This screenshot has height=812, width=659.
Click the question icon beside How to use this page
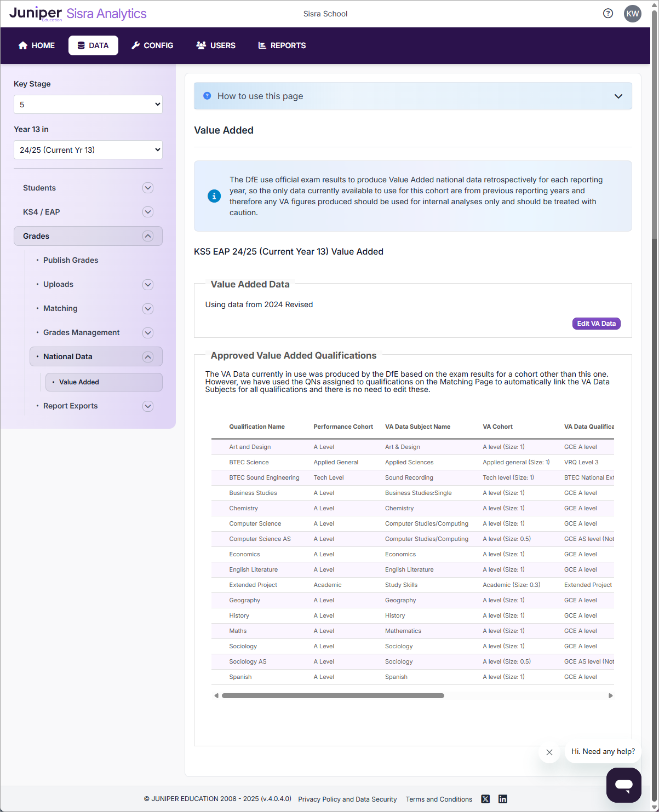pyautogui.click(x=207, y=96)
